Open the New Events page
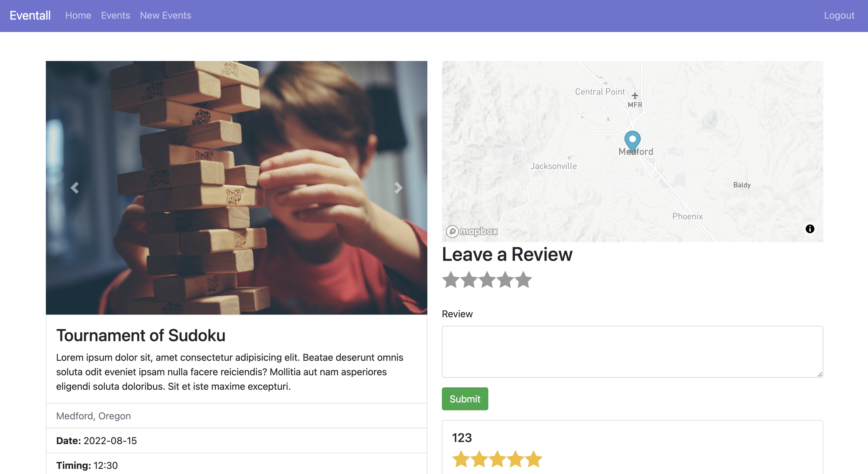 [165, 15]
